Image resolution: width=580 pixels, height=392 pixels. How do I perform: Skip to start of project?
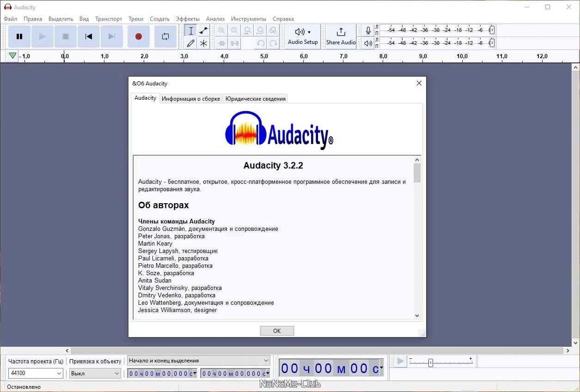click(89, 36)
